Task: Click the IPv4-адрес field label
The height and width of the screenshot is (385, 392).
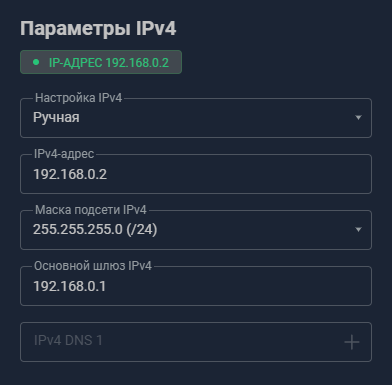Action: 64,154
